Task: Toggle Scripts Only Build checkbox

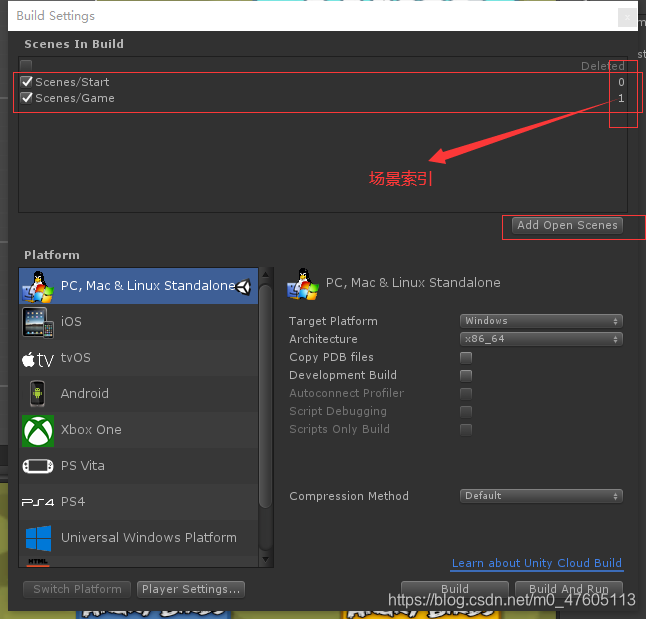Action: [x=466, y=429]
